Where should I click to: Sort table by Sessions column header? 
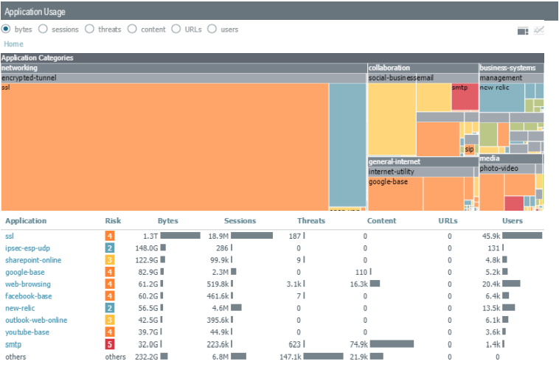click(240, 220)
